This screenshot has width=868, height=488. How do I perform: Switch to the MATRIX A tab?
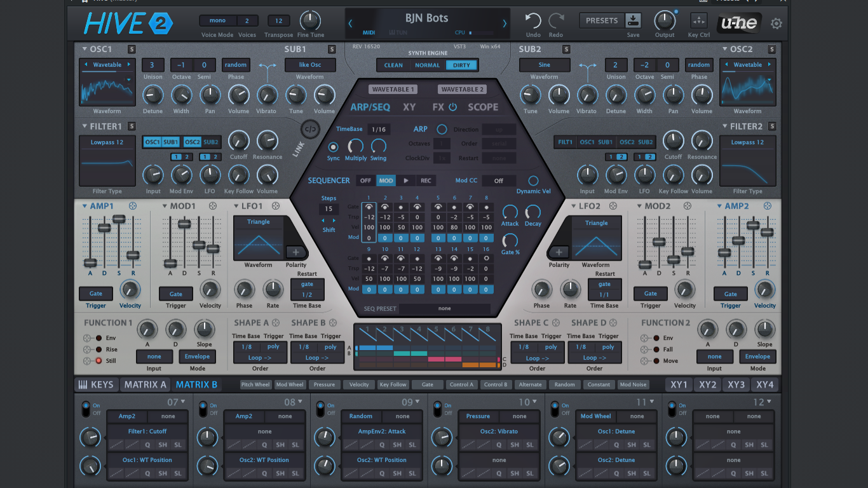(145, 384)
